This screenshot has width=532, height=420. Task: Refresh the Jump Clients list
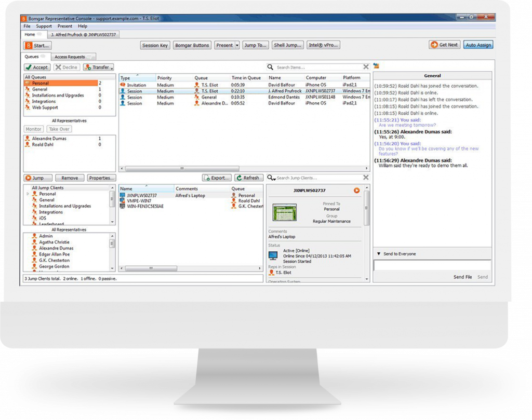click(x=248, y=178)
